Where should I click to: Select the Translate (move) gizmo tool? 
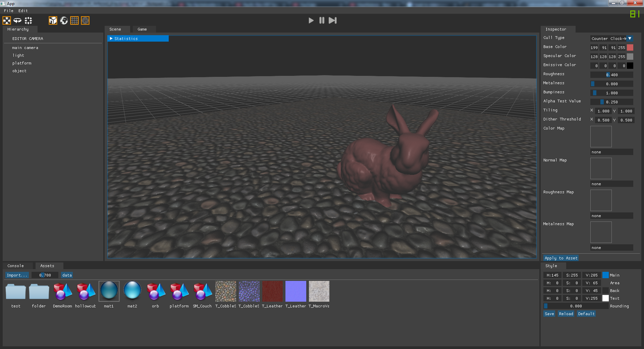7,20
